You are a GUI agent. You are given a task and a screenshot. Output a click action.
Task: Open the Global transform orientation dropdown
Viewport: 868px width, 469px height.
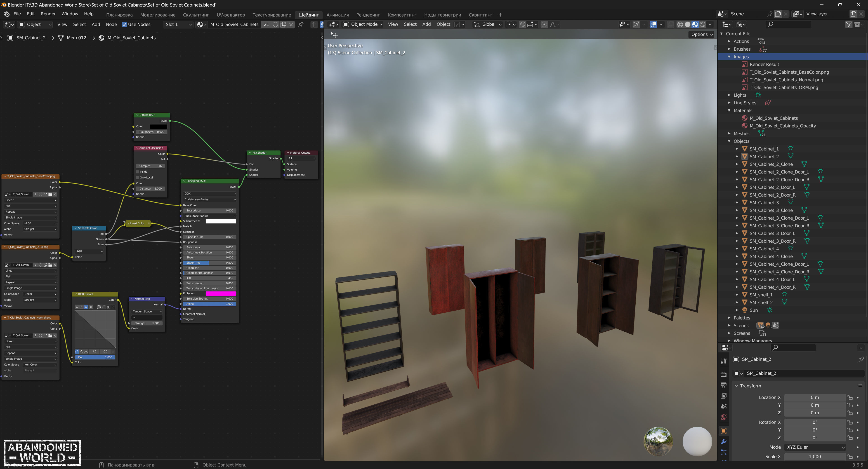(488, 24)
